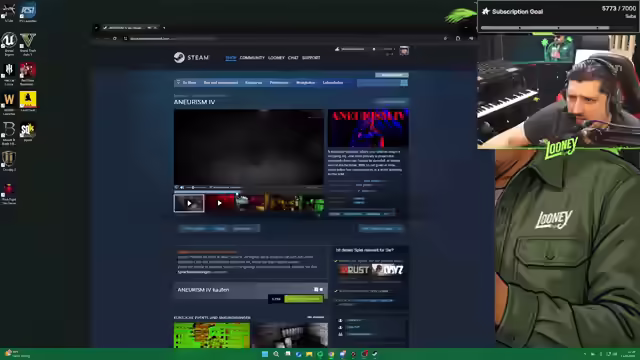640x360 pixels.
Task: Click inside the store search field
Action: point(378,83)
